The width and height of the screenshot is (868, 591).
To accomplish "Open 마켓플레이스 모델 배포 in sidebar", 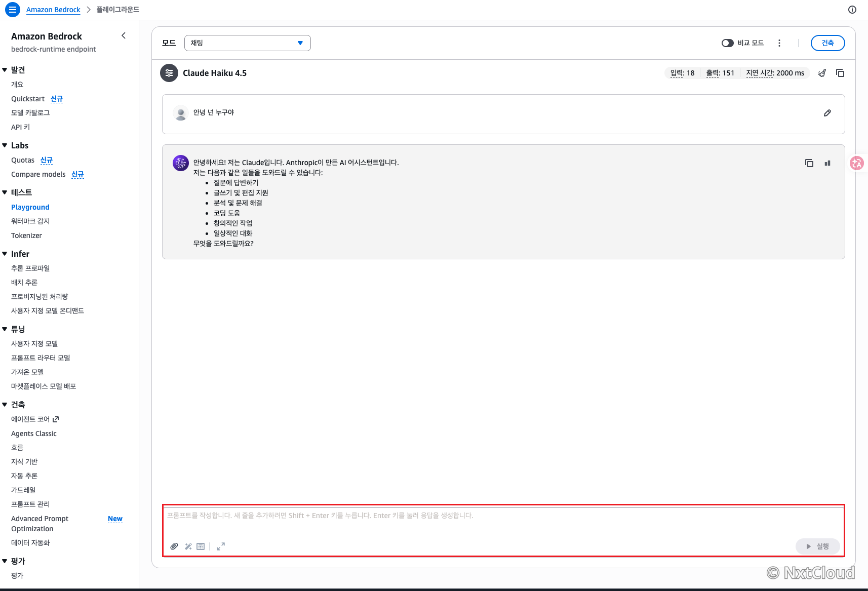I will click(44, 386).
